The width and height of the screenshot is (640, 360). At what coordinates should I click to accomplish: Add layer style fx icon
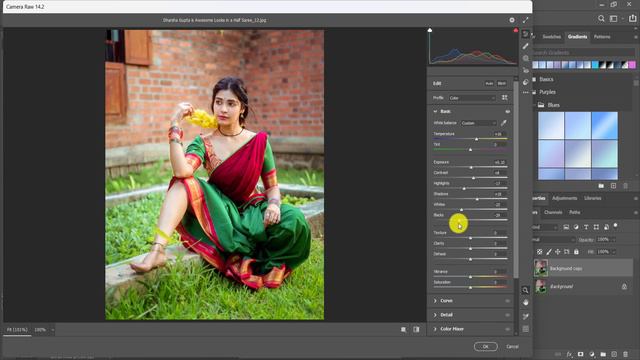coord(569,354)
